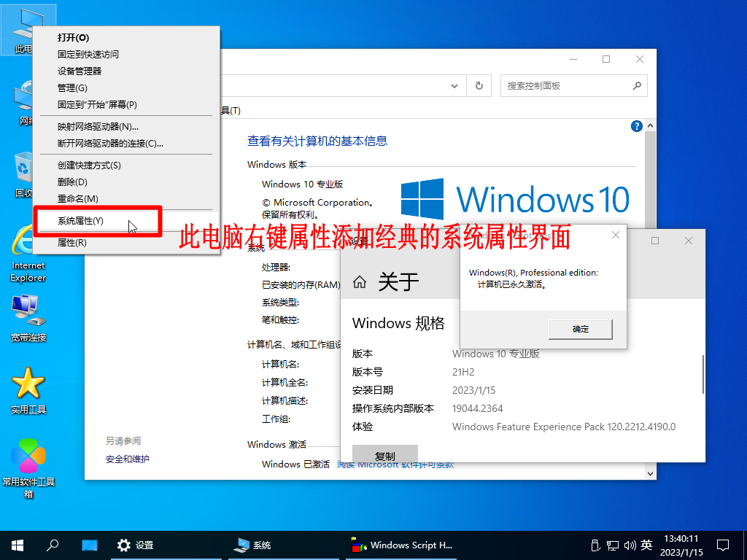The width and height of the screenshot is (747, 560).
Task: Open the notification center icon
Action: (723, 545)
